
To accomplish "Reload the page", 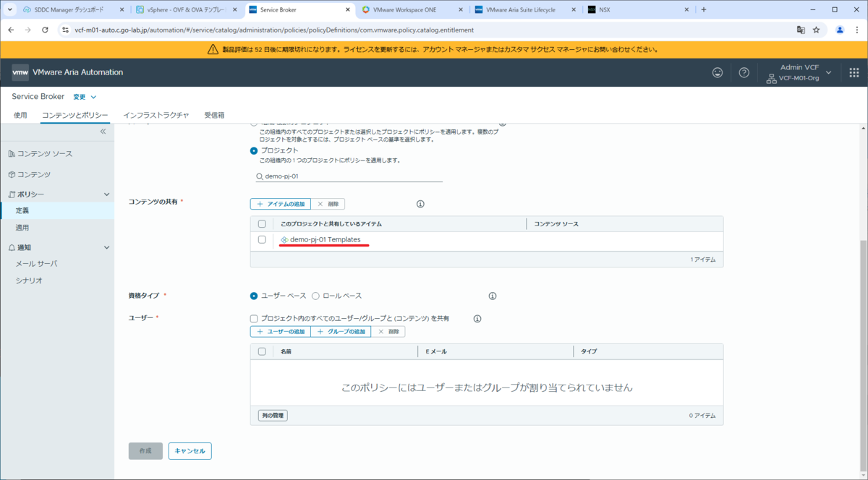I will [45, 30].
